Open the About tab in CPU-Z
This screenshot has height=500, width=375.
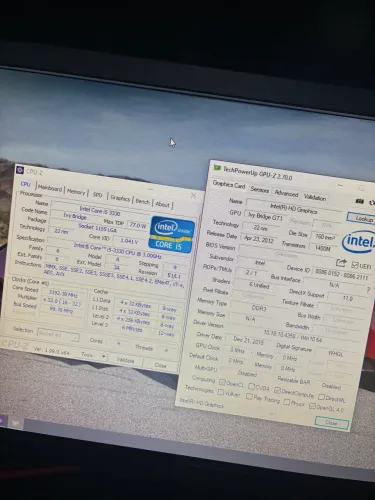(162, 204)
